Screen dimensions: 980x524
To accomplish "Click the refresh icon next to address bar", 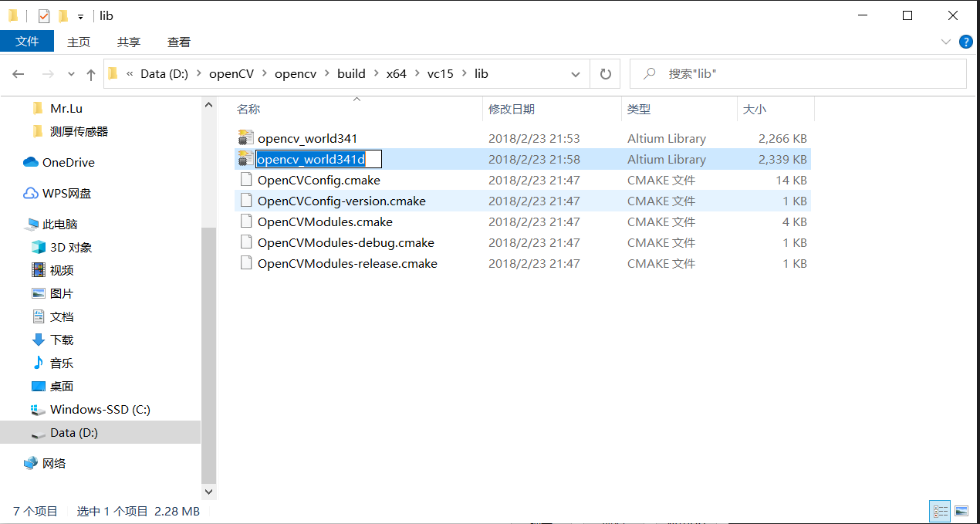I will pos(606,73).
